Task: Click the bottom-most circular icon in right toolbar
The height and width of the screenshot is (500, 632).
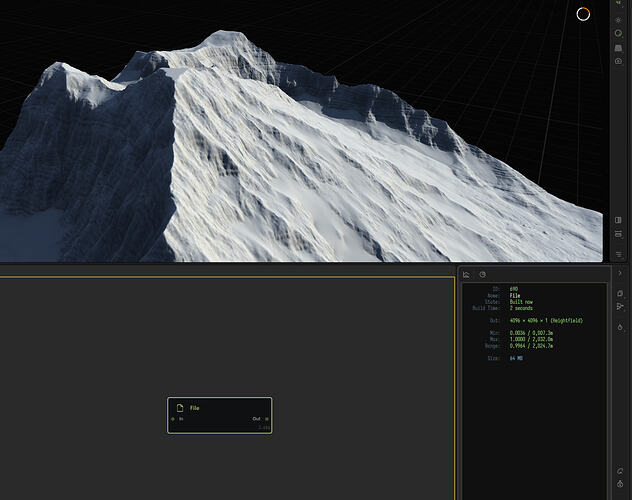Action: pos(620,484)
